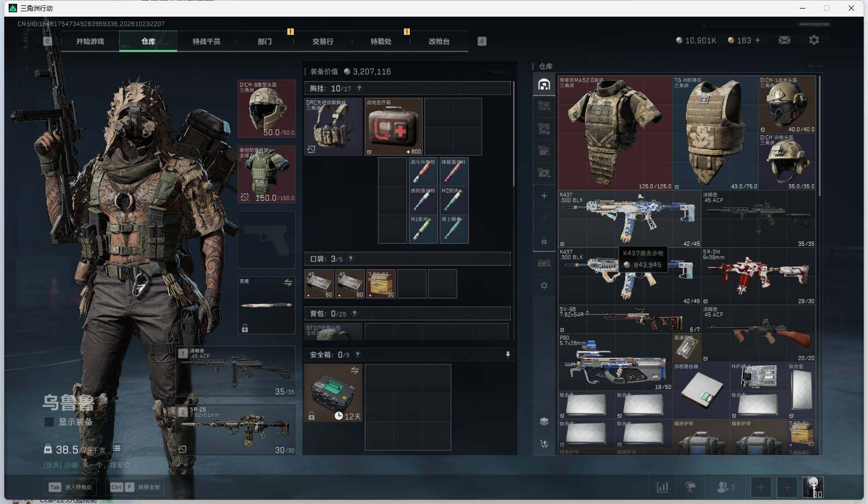Open the settings gear in top bar

click(814, 40)
